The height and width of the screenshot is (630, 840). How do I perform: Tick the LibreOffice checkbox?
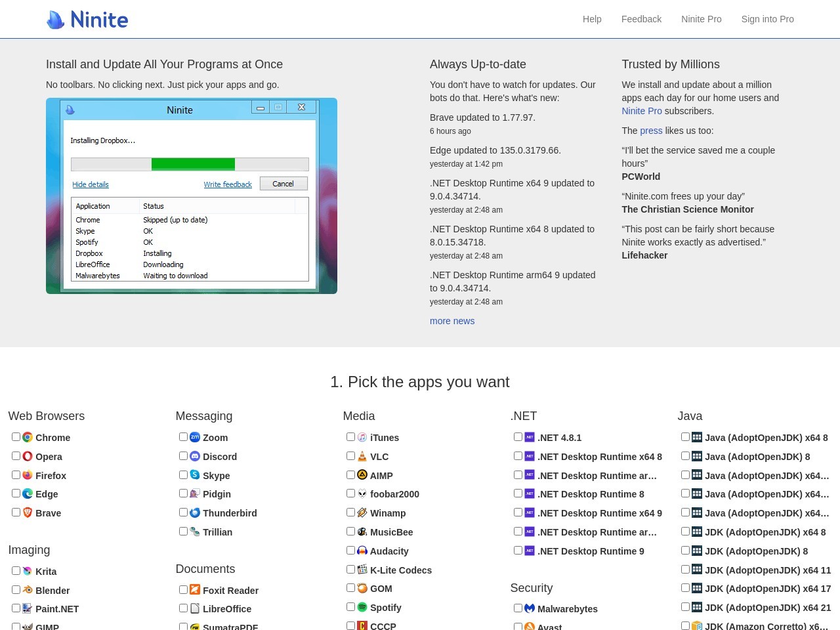pyautogui.click(x=183, y=608)
